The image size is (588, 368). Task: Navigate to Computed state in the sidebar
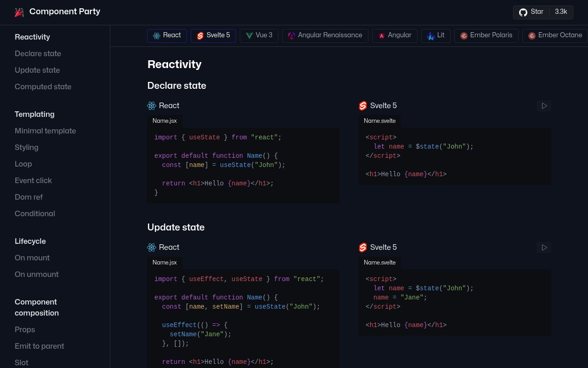(x=43, y=87)
